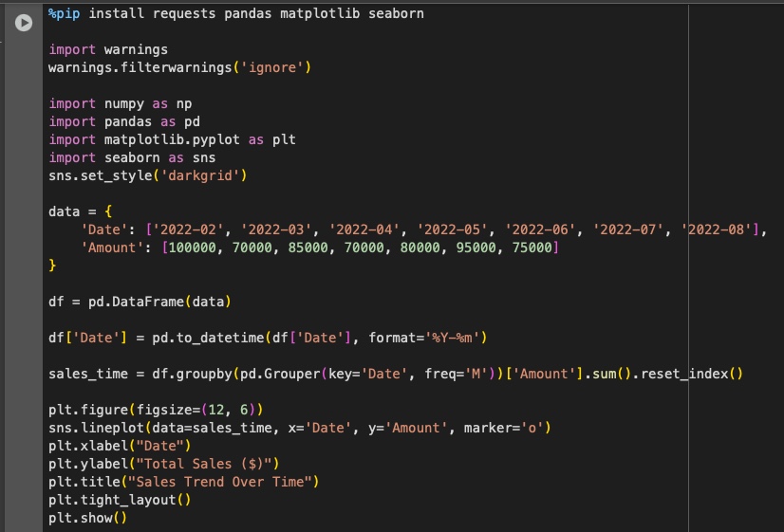Click on 'import warnings' line
Viewport: 784px width, 532px height.
click(x=108, y=49)
